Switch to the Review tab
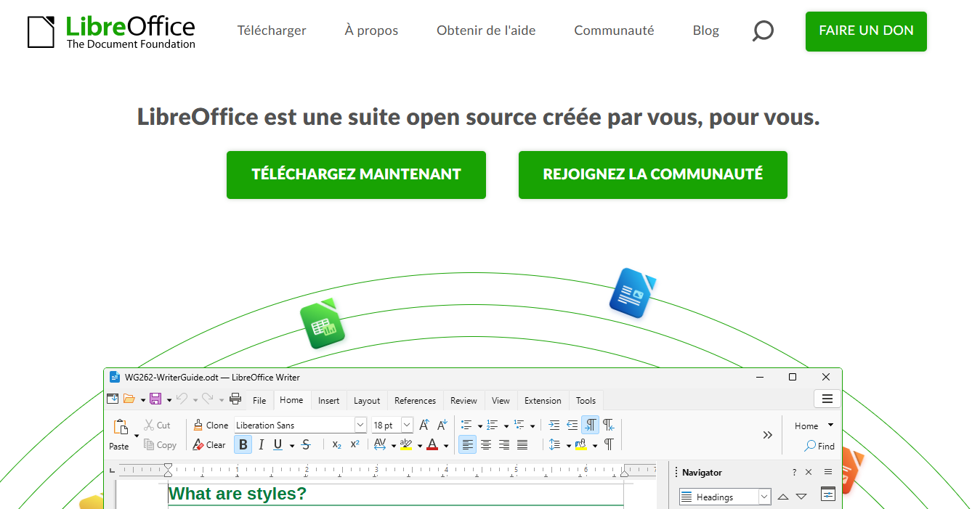 click(463, 400)
